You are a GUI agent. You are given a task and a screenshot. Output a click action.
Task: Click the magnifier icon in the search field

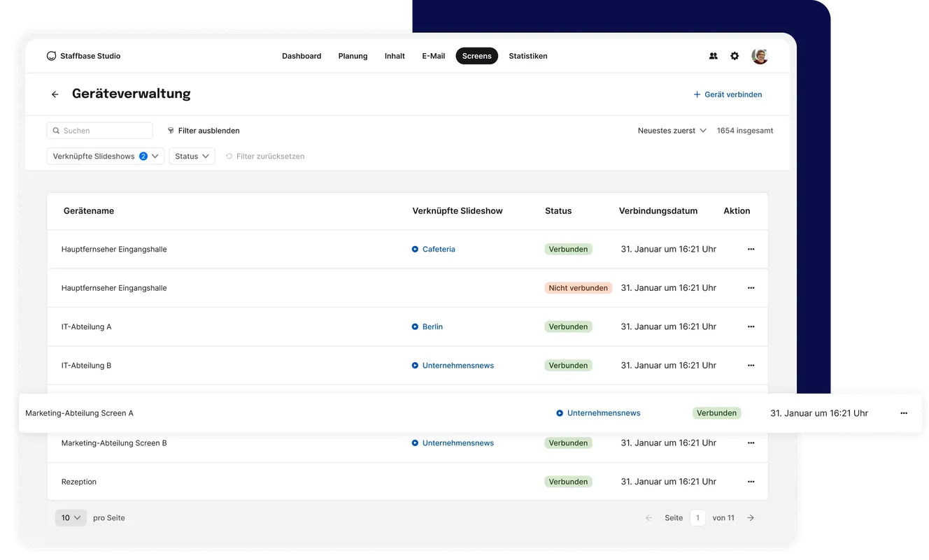click(x=56, y=130)
